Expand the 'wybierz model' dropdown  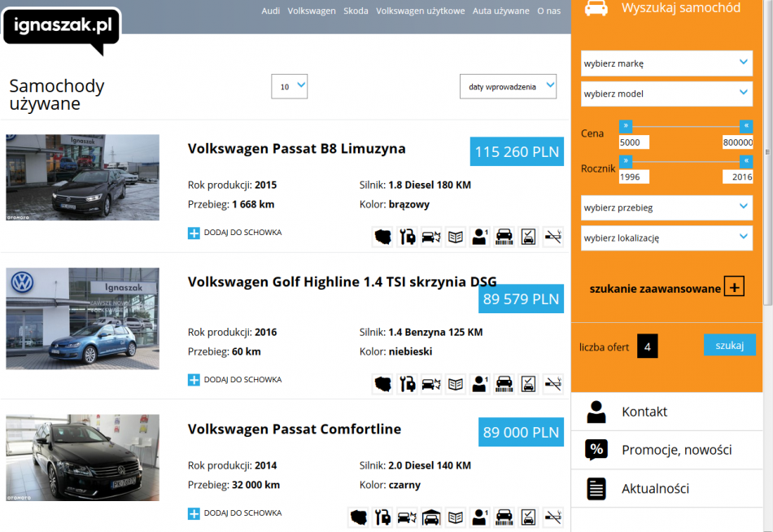tap(666, 94)
